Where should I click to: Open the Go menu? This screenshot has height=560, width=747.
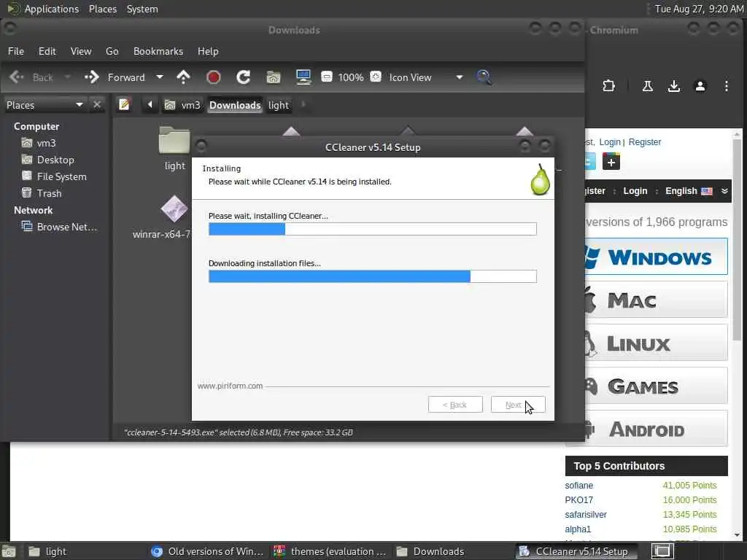[112, 51]
